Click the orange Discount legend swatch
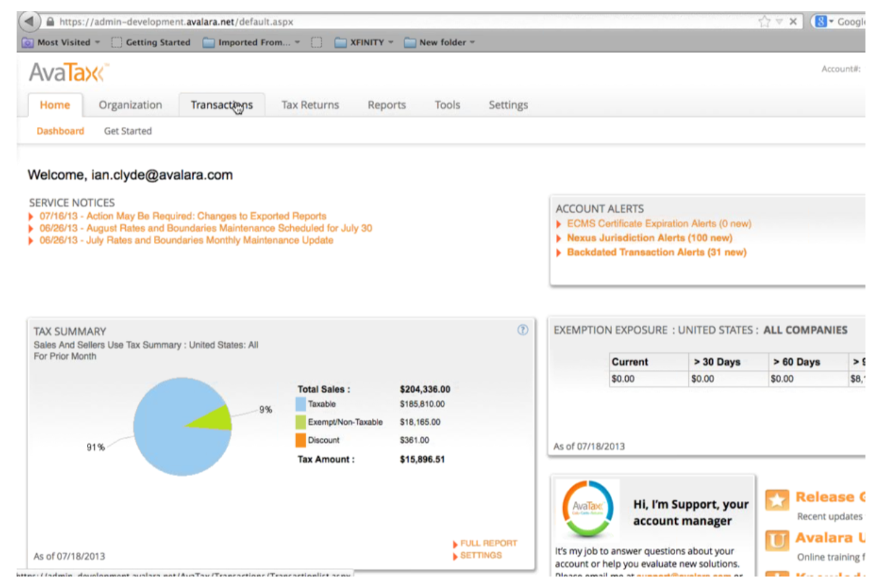This screenshot has width=882, height=588. pyautogui.click(x=300, y=440)
